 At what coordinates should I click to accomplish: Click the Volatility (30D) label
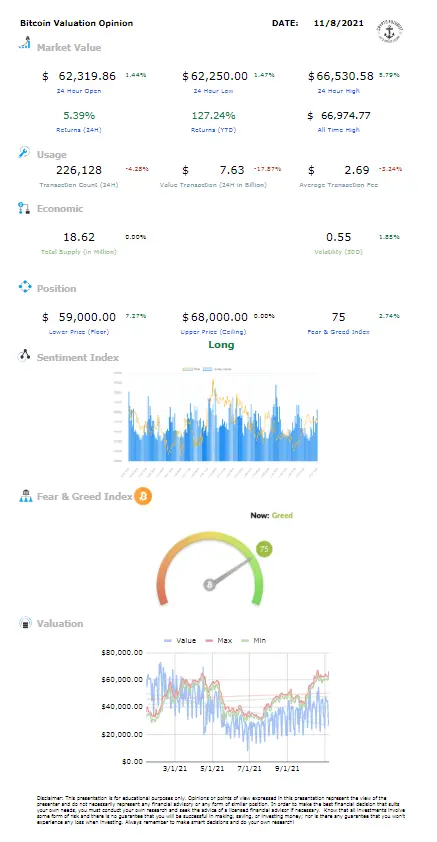point(338,251)
